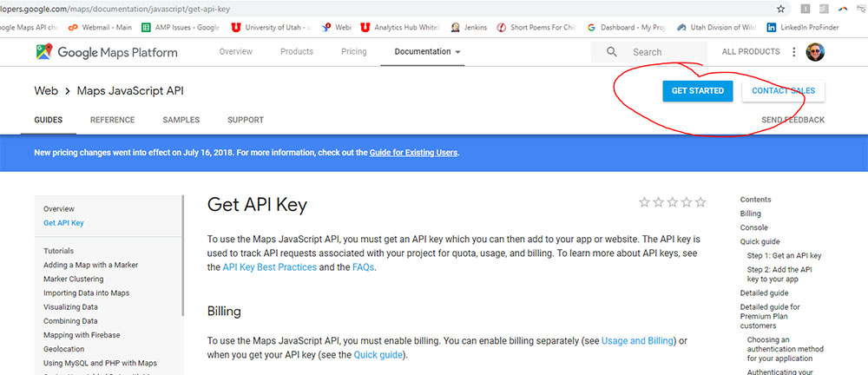
Task: Open the Webmail - Main bookmark
Action: point(100,27)
